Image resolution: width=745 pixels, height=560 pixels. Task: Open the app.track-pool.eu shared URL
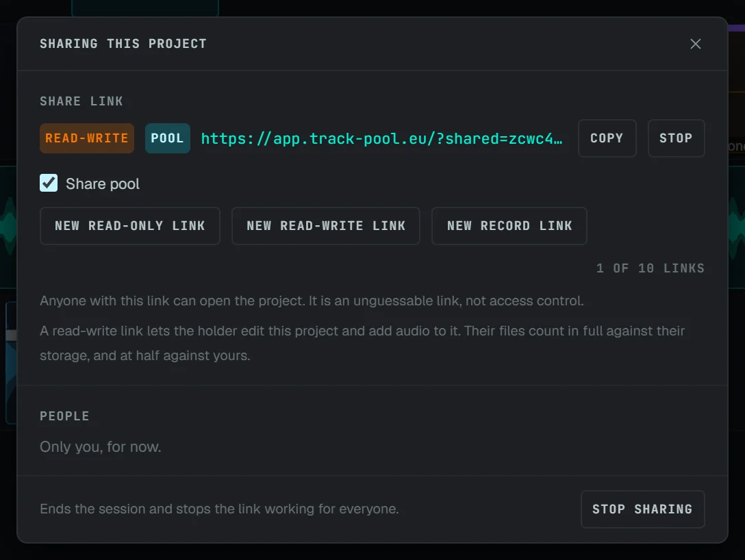[381, 139]
